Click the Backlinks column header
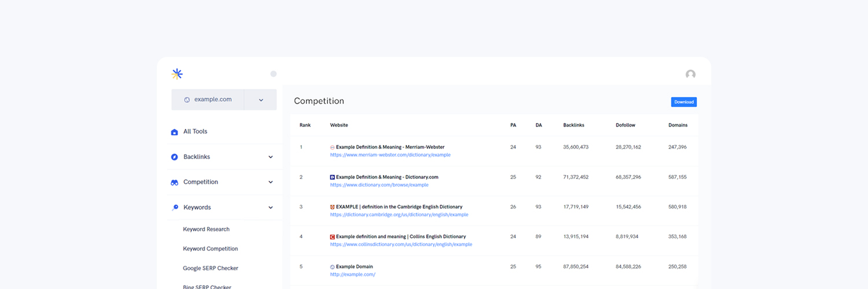 (x=574, y=125)
